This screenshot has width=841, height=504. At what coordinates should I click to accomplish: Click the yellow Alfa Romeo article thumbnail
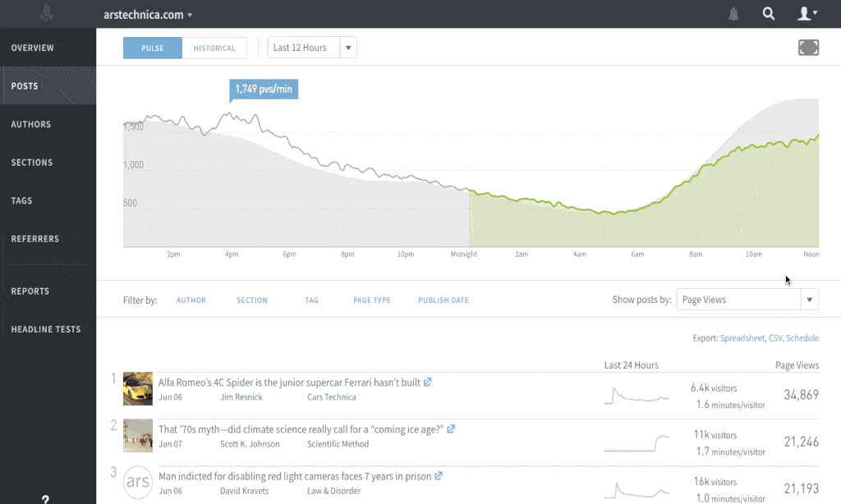137,388
